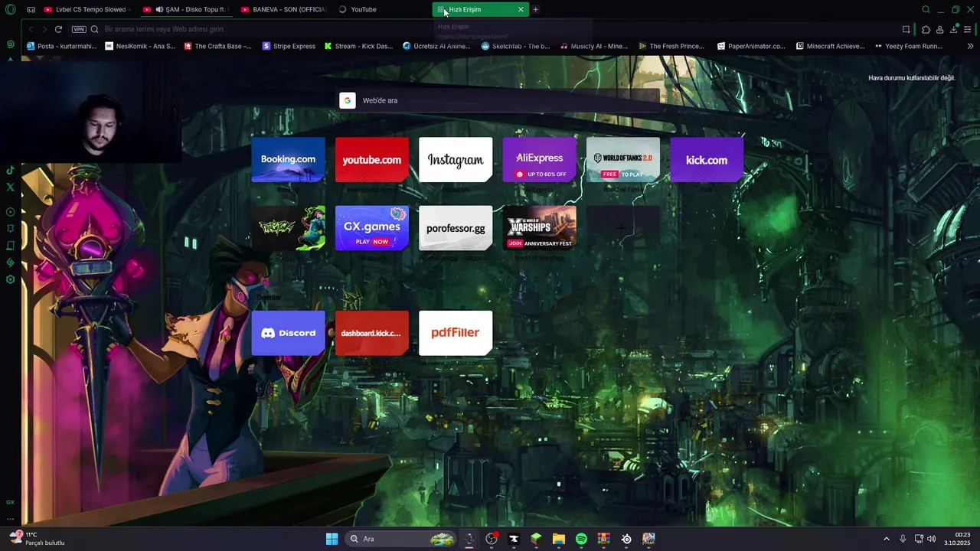The image size is (980, 551).
Task: Open the Stream - Kick Dashboard bookmark
Action: pyautogui.click(x=359, y=46)
